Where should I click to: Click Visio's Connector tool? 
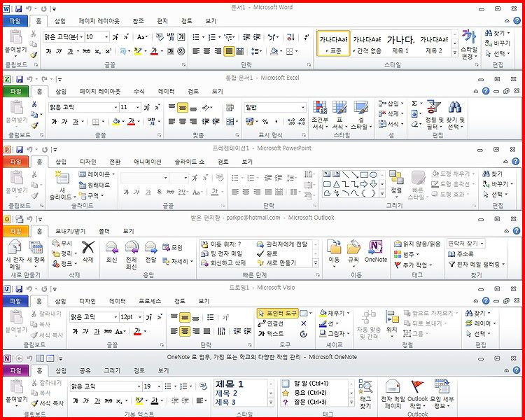pos(270,323)
